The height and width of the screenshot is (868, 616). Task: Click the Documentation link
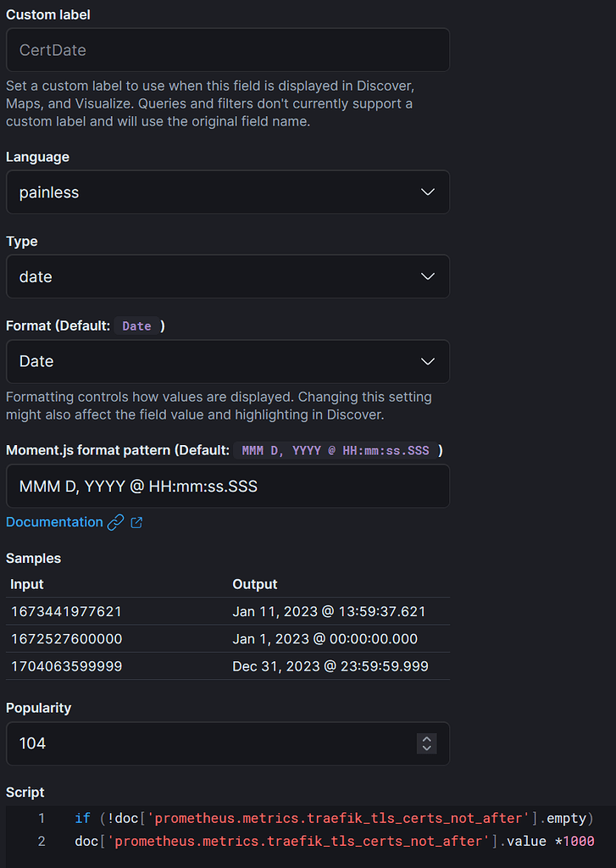pos(53,522)
